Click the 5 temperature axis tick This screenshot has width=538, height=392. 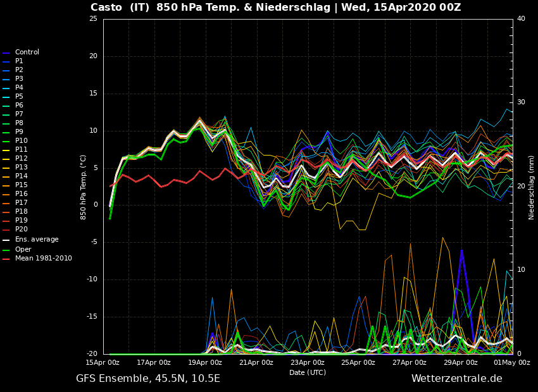[96, 168]
